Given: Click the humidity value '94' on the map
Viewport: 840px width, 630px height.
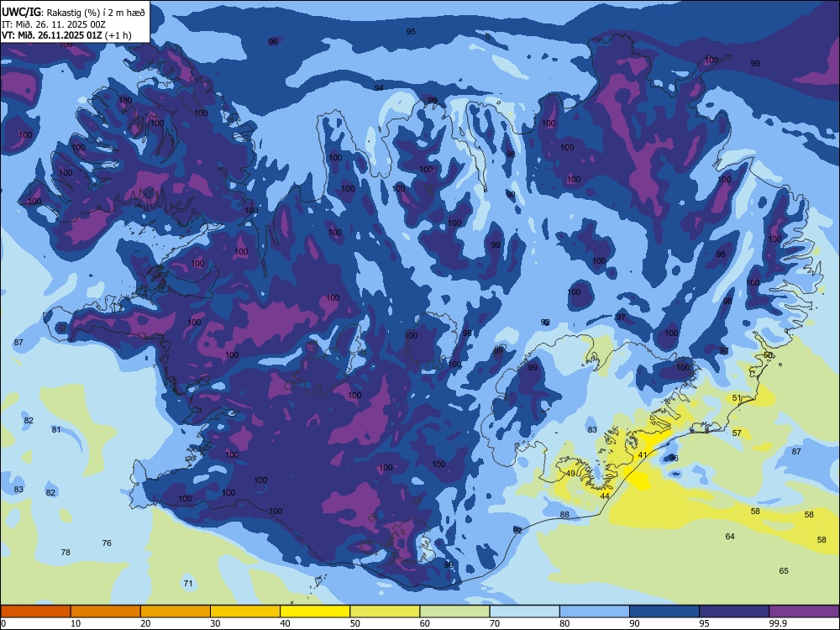Looking at the screenshot, I should (379, 88).
